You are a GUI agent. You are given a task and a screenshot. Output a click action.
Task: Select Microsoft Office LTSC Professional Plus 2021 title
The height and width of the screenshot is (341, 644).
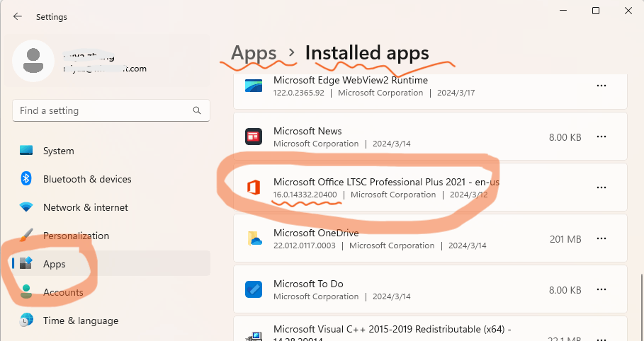(x=386, y=183)
